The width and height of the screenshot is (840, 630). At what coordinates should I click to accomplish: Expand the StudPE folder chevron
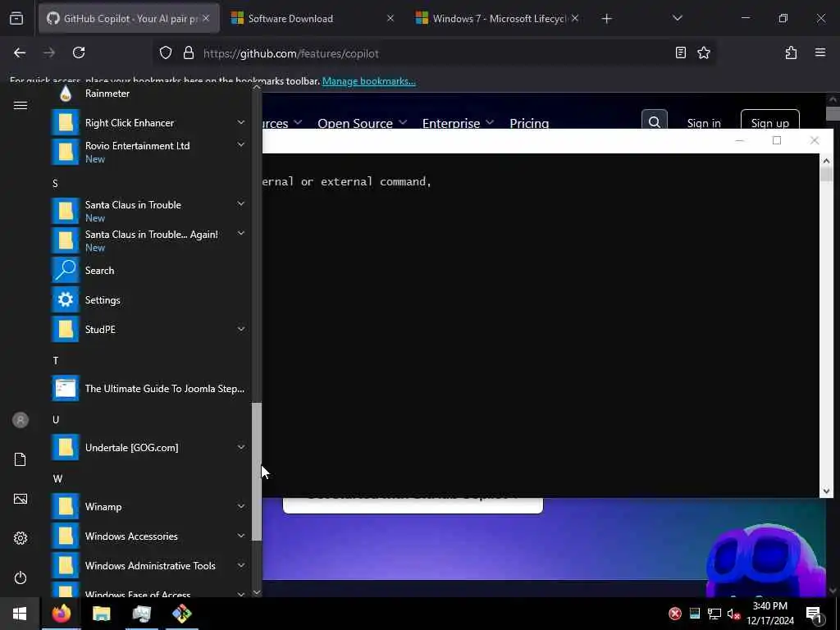coord(241,329)
